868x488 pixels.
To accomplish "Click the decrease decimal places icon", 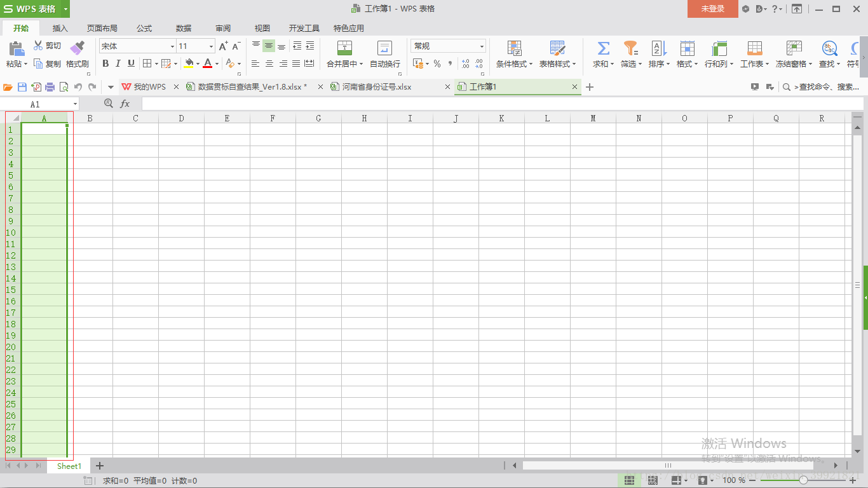I will (x=479, y=64).
